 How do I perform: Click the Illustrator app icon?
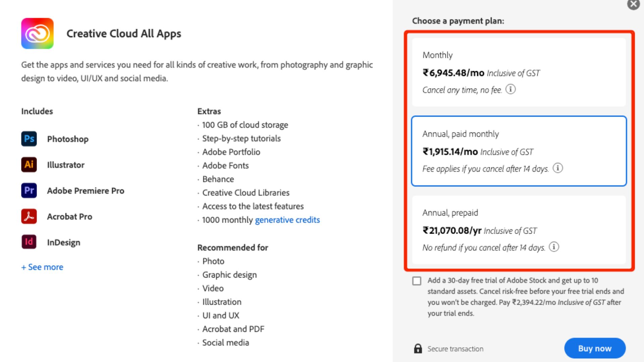29,165
